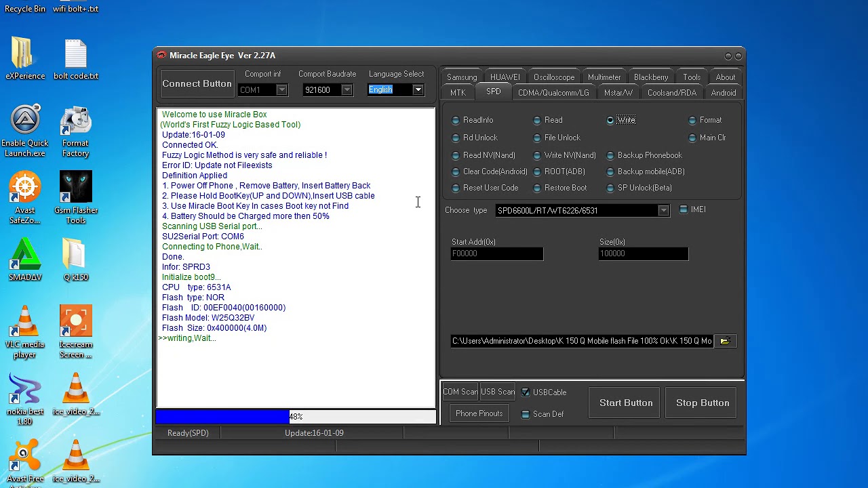Open Format Factory desktop shortcut

75,131
